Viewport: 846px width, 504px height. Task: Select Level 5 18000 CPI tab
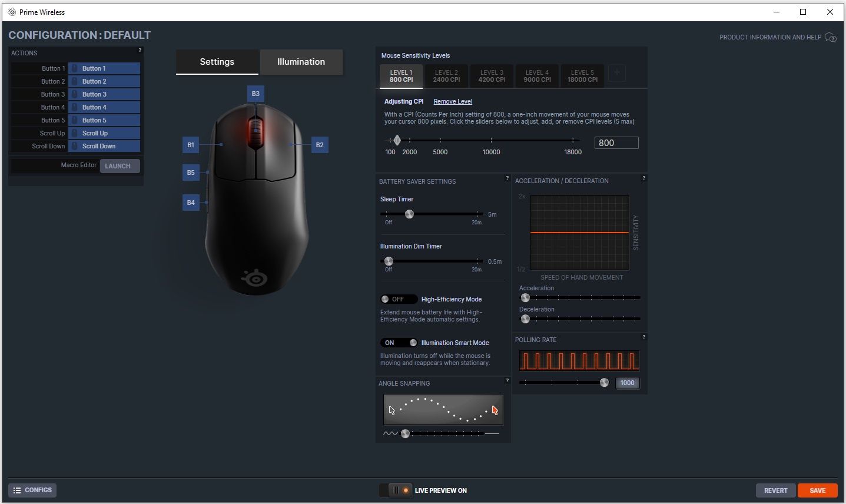click(582, 76)
